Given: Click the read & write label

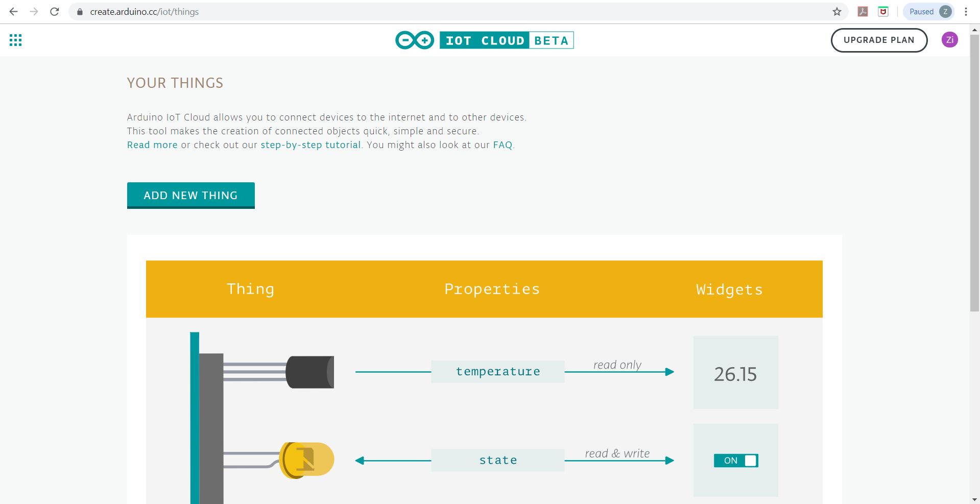Looking at the screenshot, I should click(617, 453).
